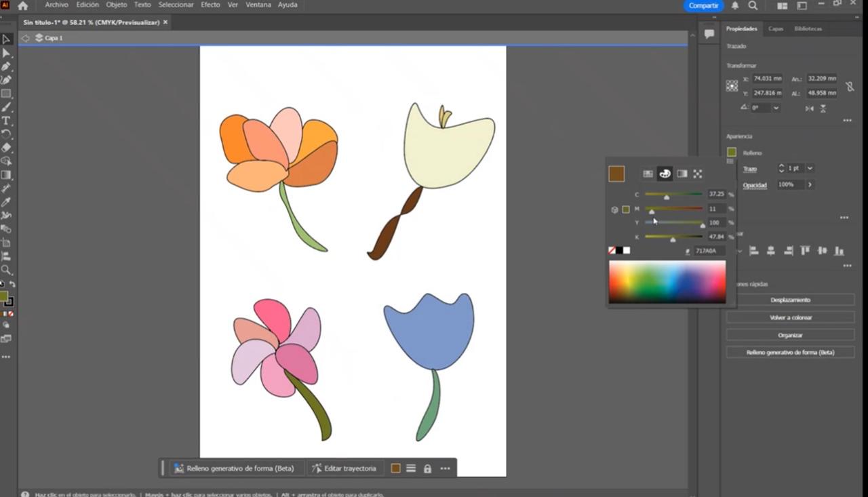The image size is (868, 497).
Task: Select the Zoom magnifier tool
Action: tap(6, 270)
